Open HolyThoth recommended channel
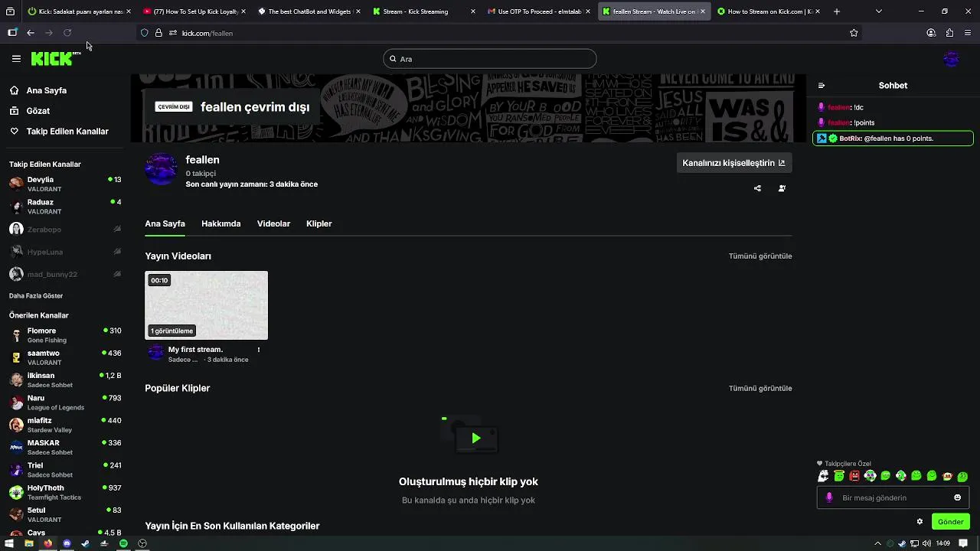The height and width of the screenshot is (551, 980). 65,492
